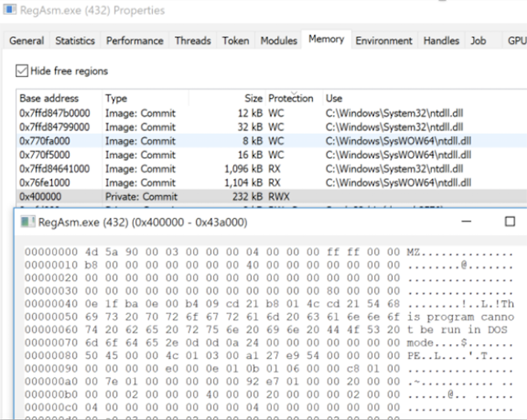The height and width of the screenshot is (420, 527).
Task: Open the Handles tab
Action: click(442, 41)
